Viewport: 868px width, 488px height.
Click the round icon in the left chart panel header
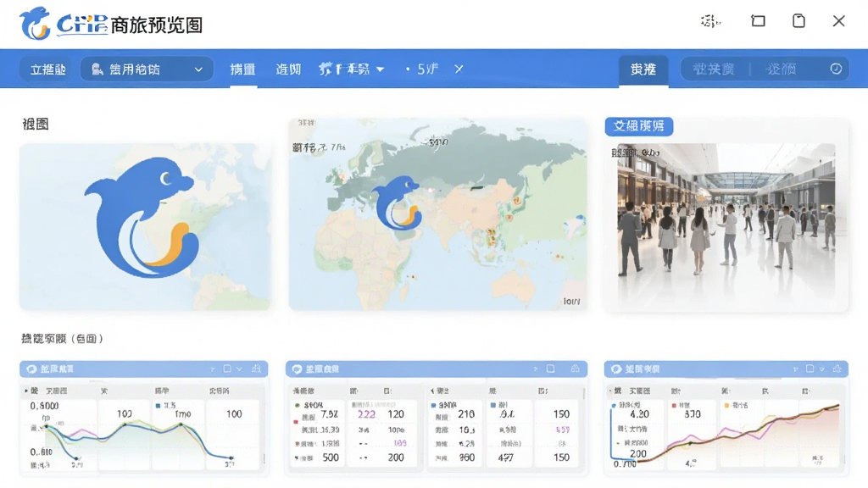[x=31, y=369]
